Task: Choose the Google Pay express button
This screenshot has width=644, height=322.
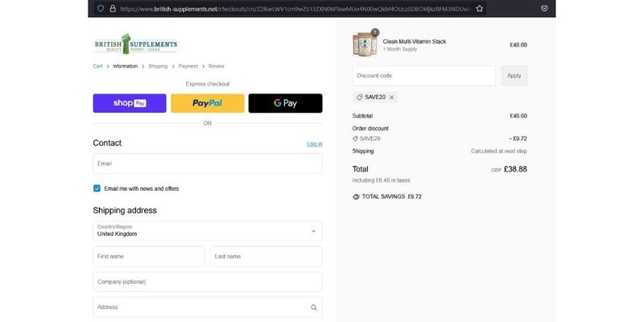Action: click(x=286, y=103)
